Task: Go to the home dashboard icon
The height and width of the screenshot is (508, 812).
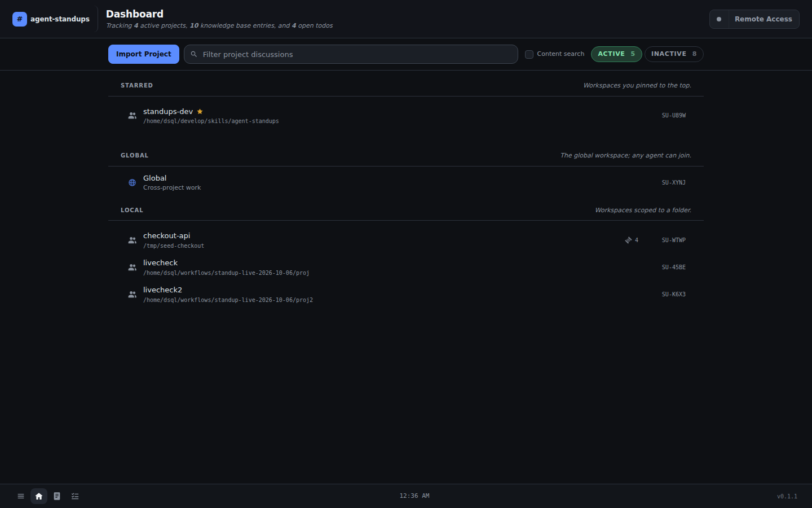Action: [39, 496]
